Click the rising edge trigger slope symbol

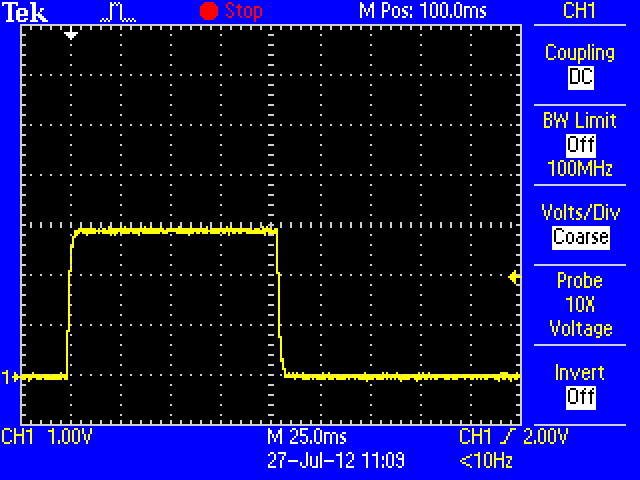tap(508, 437)
